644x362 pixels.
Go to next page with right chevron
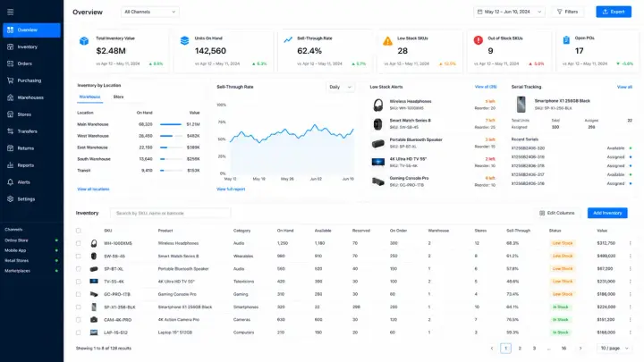click(x=580, y=348)
